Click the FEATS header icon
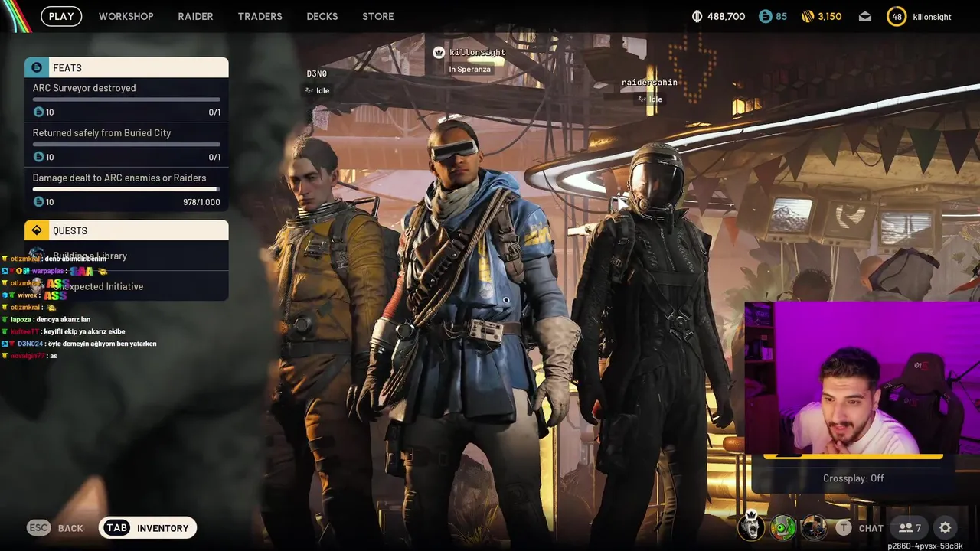 click(37, 67)
